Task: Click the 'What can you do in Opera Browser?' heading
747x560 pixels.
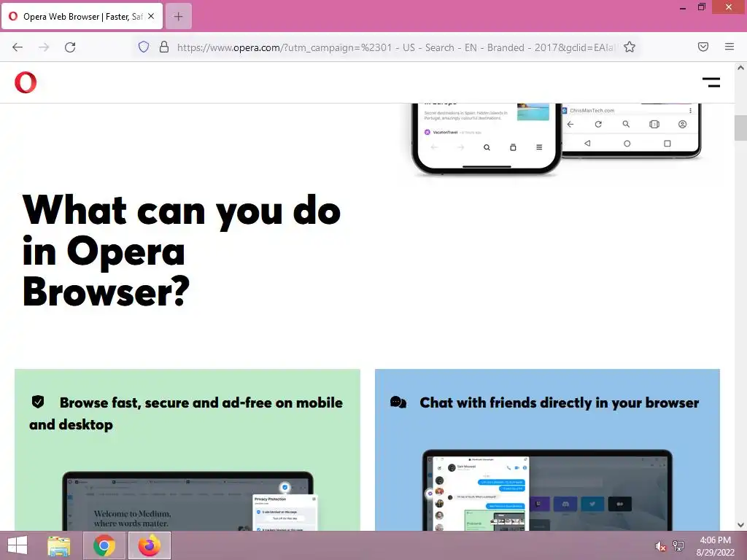Action: (x=182, y=251)
